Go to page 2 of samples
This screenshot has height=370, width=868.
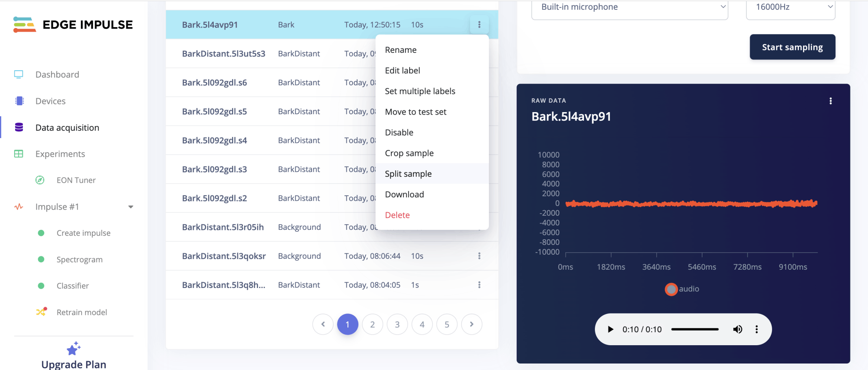[x=373, y=324]
